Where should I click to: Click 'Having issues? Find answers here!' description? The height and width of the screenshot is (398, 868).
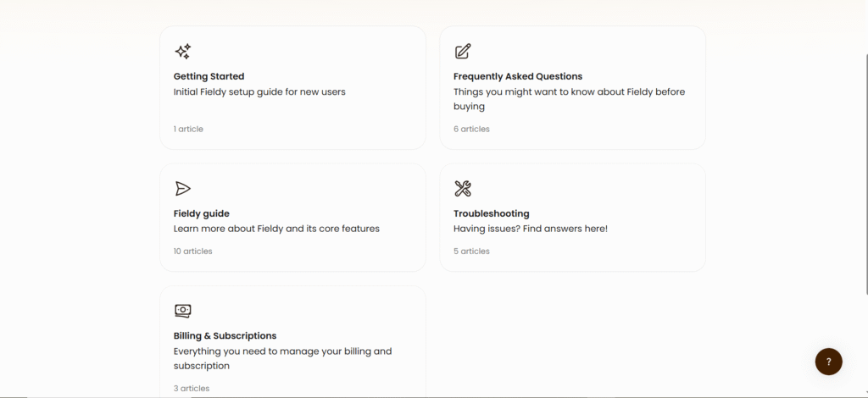[x=531, y=229]
